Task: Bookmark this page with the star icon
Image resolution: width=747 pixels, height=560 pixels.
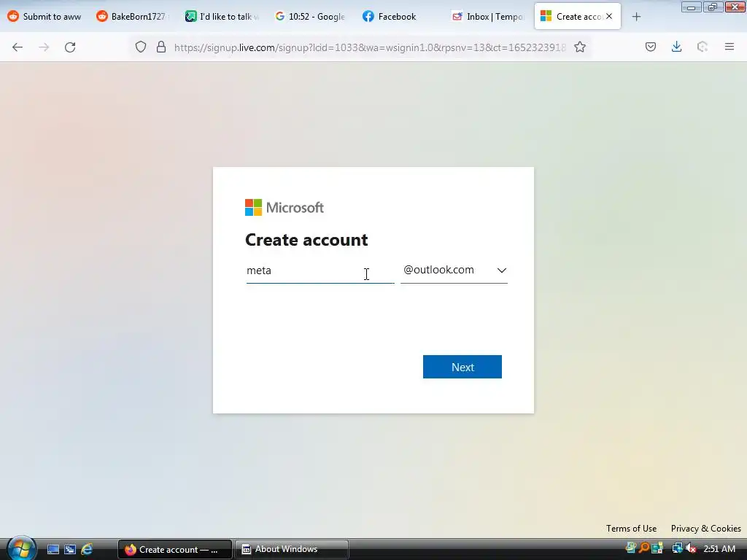Action: [x=580, y=47]
